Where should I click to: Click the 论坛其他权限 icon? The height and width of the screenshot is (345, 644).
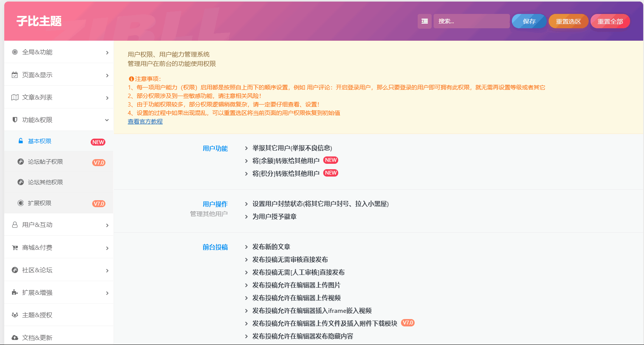(21, 182)
